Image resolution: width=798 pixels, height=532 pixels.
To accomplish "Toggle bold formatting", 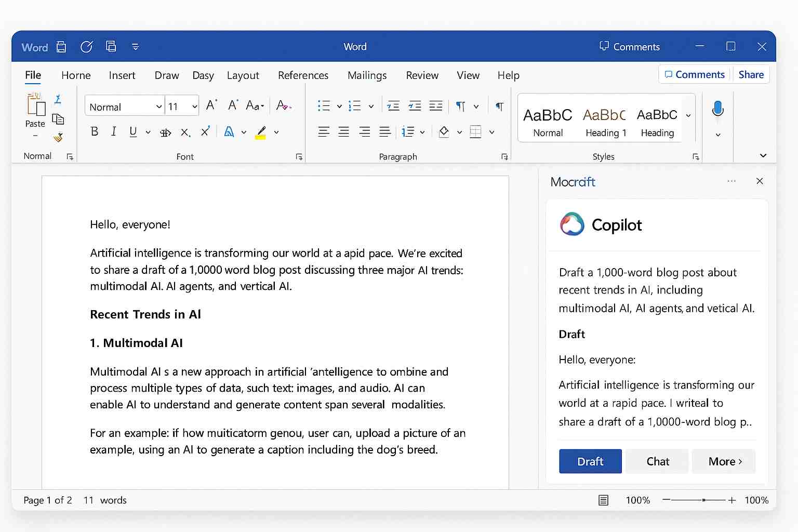I will pos(95,131).
